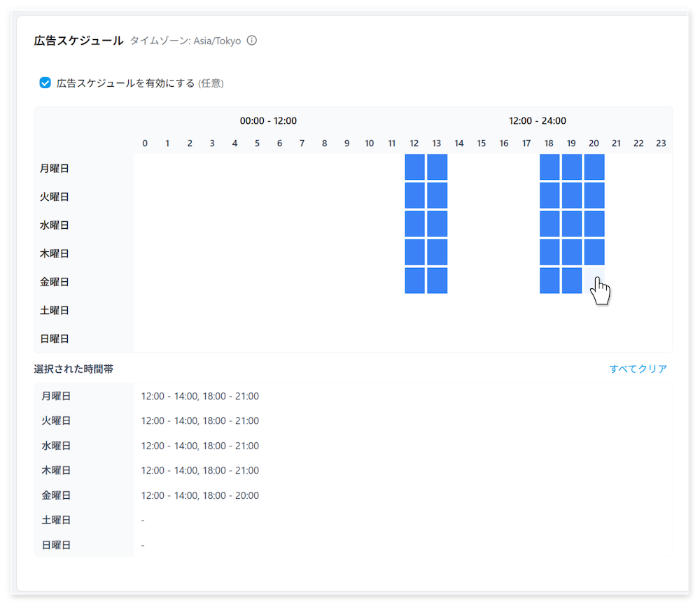
Task: Toggle 水曜日 19 o'clock cell
Action: point(572,224)
